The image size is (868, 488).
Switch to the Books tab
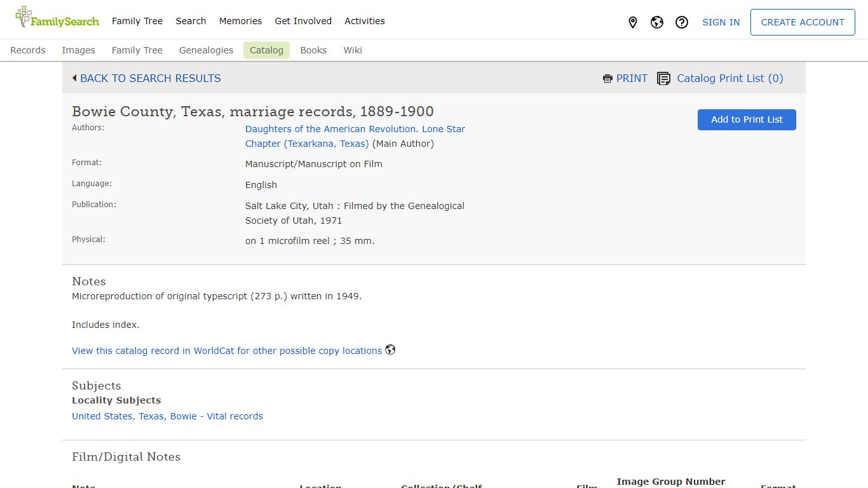313,50
